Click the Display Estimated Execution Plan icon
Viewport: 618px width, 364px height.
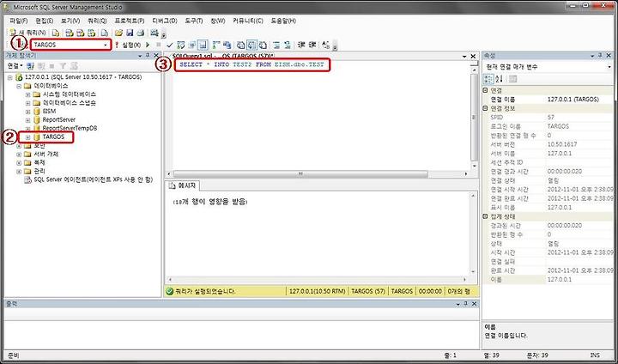[x=181, y=45]
